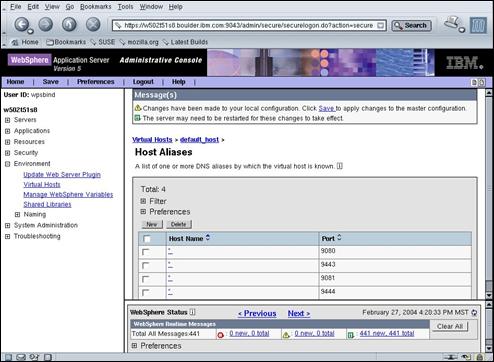
Task: Open the Home bookmark in toolbar
Action: pyautogui.click(x=25, y=42)
